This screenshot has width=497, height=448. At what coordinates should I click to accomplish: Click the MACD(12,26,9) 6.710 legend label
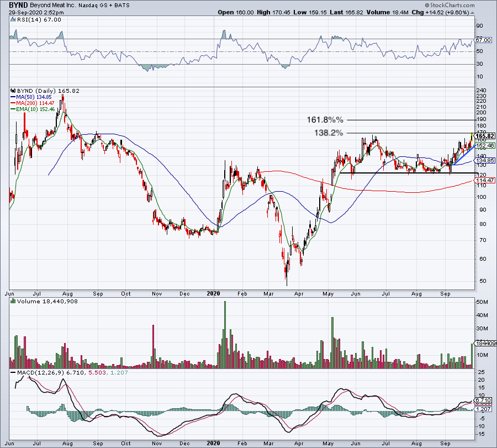point(51,372)
